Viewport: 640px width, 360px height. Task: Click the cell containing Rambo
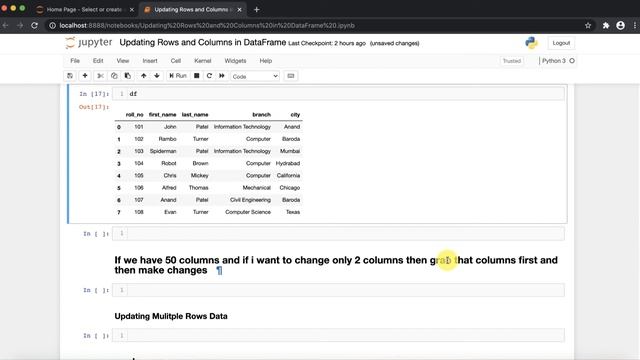click(167, 139)
